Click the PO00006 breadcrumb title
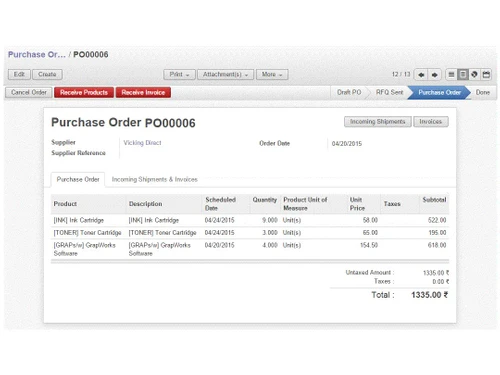Image resolution: width=500 pixels, height=375 pixels. 91,55
